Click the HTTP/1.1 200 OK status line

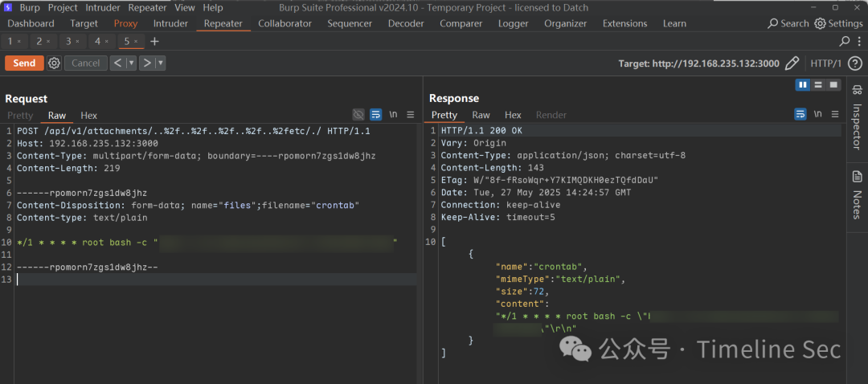(x=481, y=131)
